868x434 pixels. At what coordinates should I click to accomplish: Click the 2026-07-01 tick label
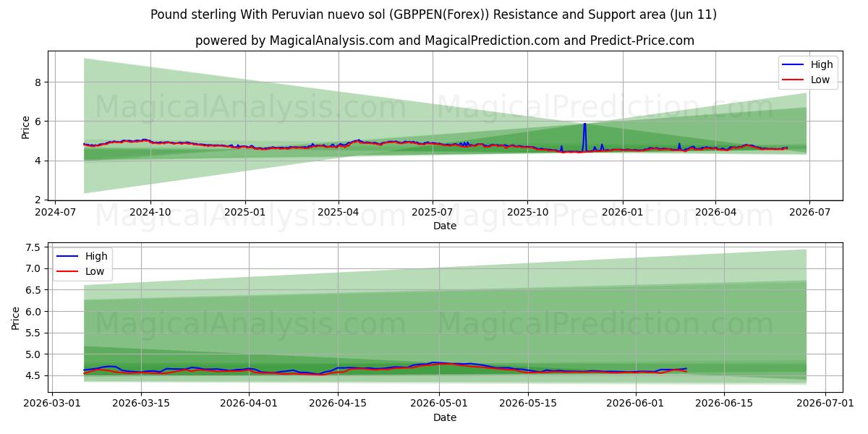tap(825, 404)
